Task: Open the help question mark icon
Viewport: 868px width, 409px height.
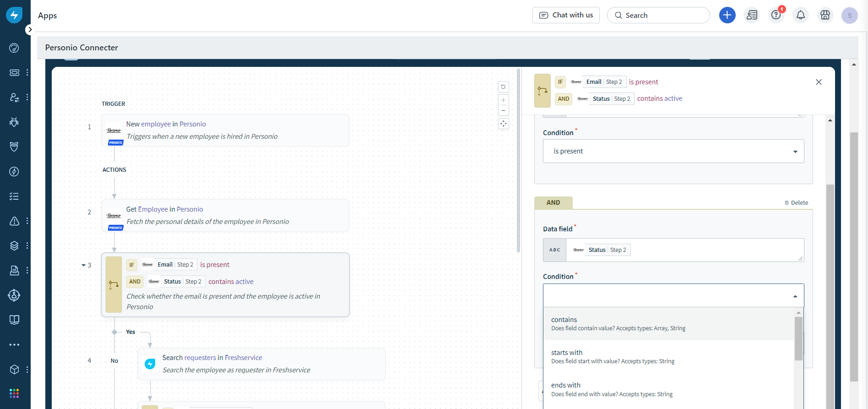Action: pos(776,15)
